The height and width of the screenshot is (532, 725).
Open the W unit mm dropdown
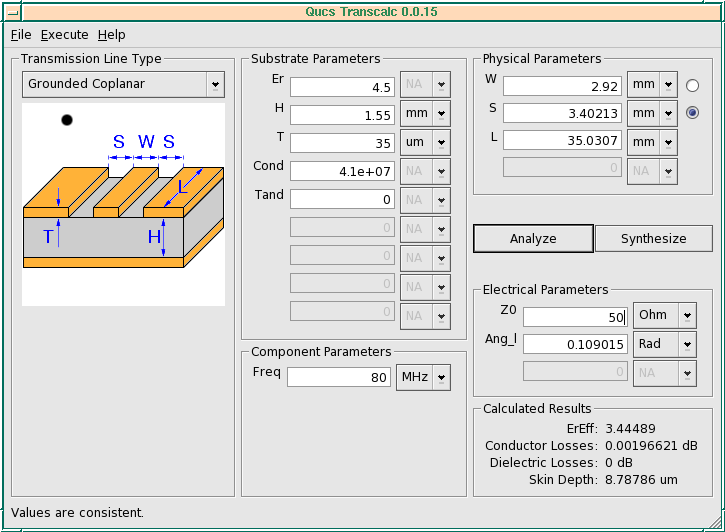652,85
